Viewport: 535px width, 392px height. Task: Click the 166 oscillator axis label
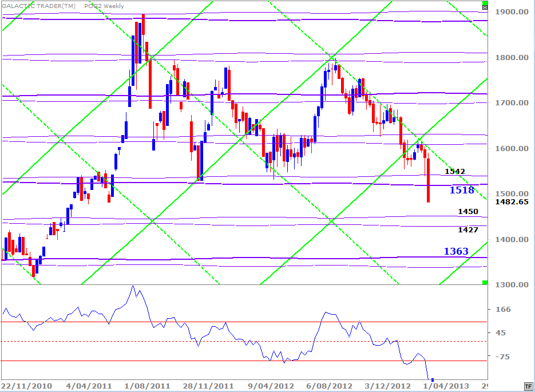click(504, 310)
